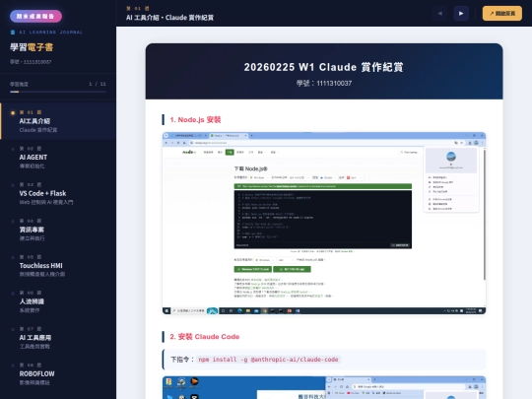Click the student ID text below the page title

tap(324, 83)
